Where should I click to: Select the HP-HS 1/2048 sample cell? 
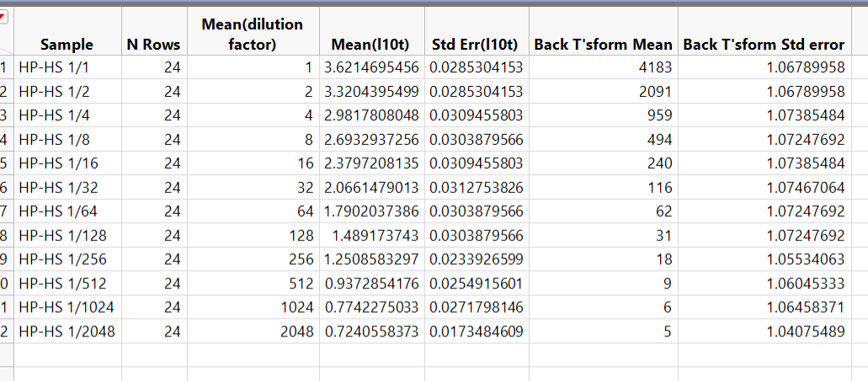click(67, 332)
